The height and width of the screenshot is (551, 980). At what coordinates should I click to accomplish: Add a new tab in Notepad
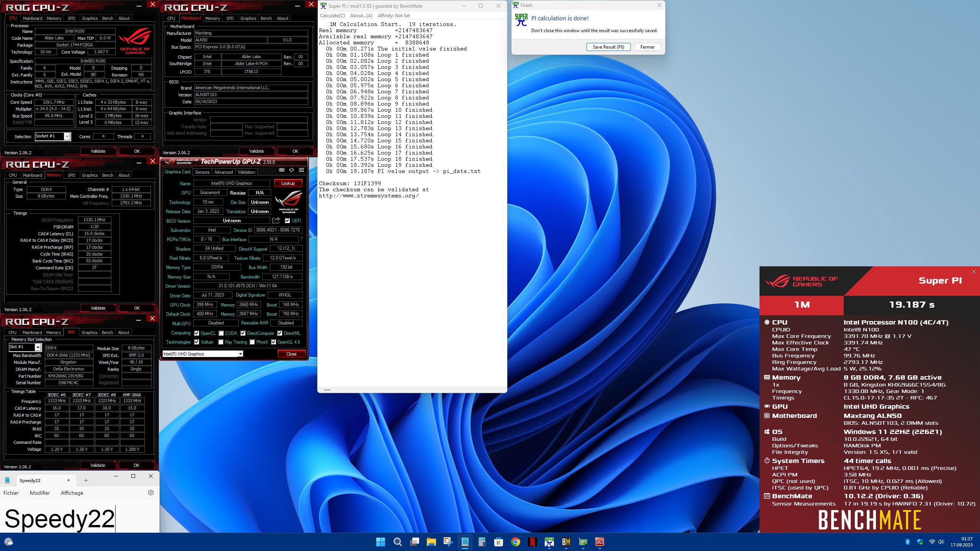coord(86,481)
